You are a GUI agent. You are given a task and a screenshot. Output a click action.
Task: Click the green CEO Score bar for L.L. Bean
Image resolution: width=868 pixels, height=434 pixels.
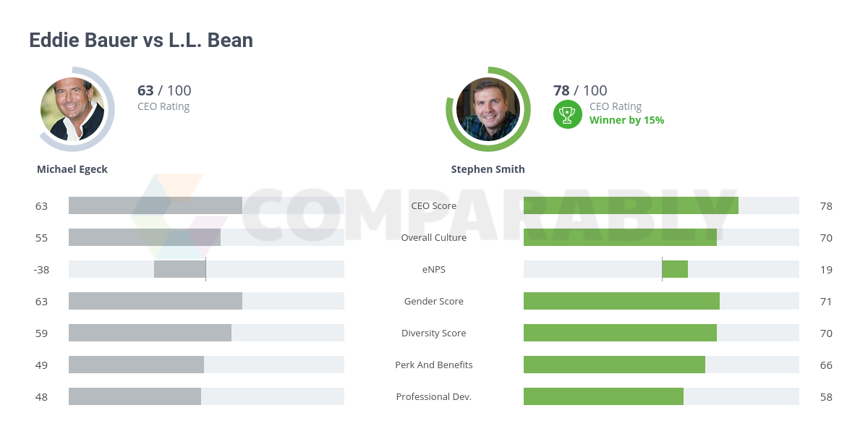click(x=631, y=205)
